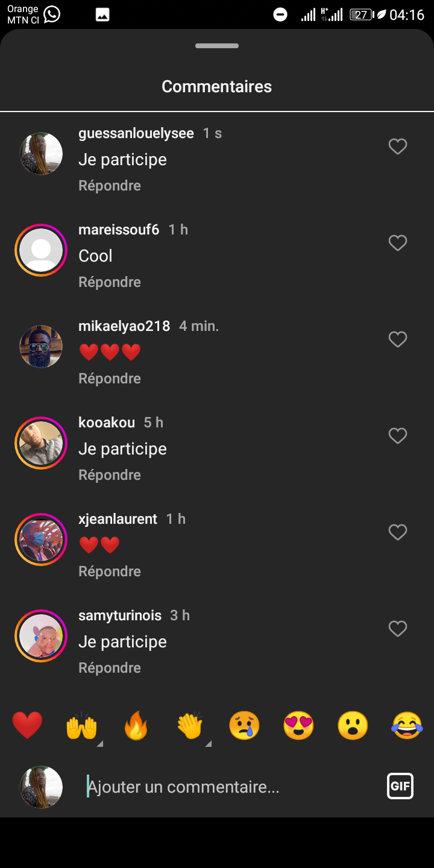The height and width of the screenshot is (868, 434).
Task: Insert the surprised face emoji reaction
Action: click(x=353, y=725)
